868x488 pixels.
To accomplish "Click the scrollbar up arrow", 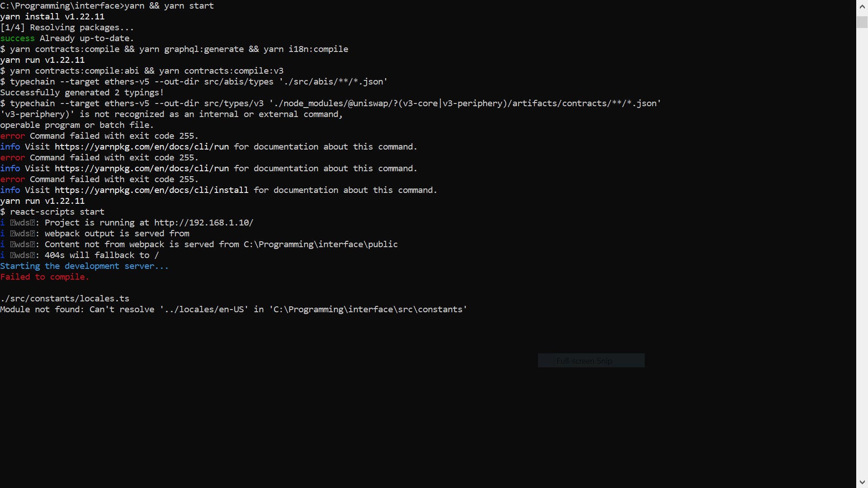I will [862, 6].
